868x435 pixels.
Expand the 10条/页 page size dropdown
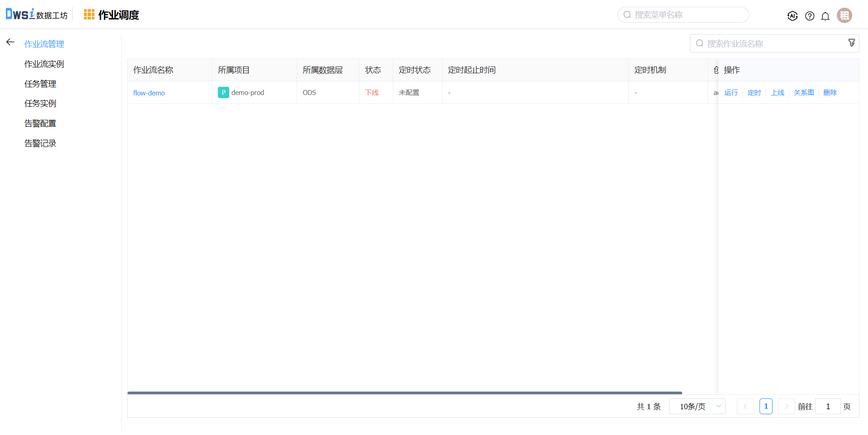pyautogui.click(x=697, y=407)
